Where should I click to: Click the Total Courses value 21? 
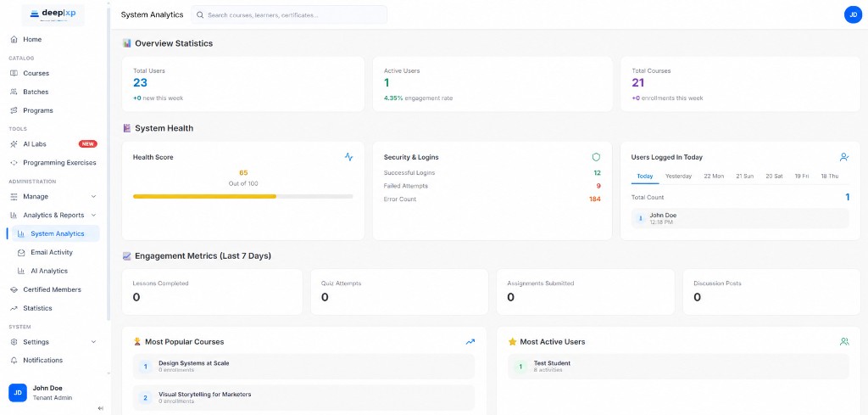pos(638,83)
